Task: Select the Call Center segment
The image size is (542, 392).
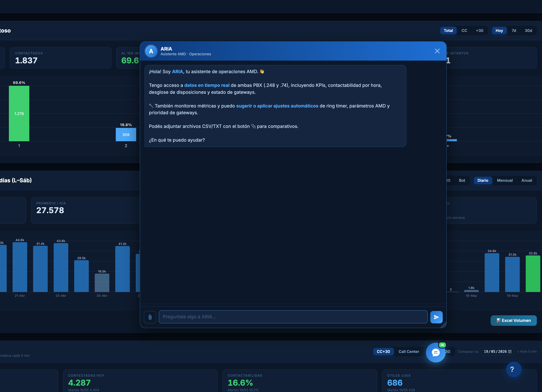Action: tap(409, 352)
